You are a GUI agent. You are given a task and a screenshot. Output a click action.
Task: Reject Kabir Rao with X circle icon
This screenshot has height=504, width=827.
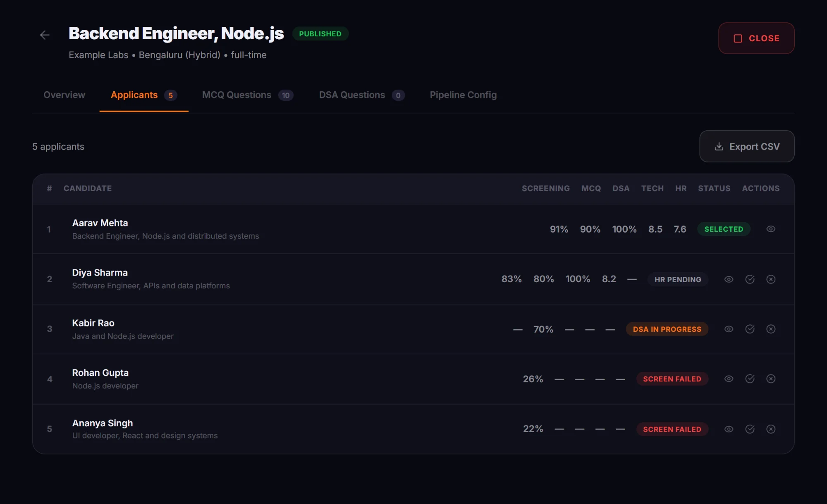[771, 329]
